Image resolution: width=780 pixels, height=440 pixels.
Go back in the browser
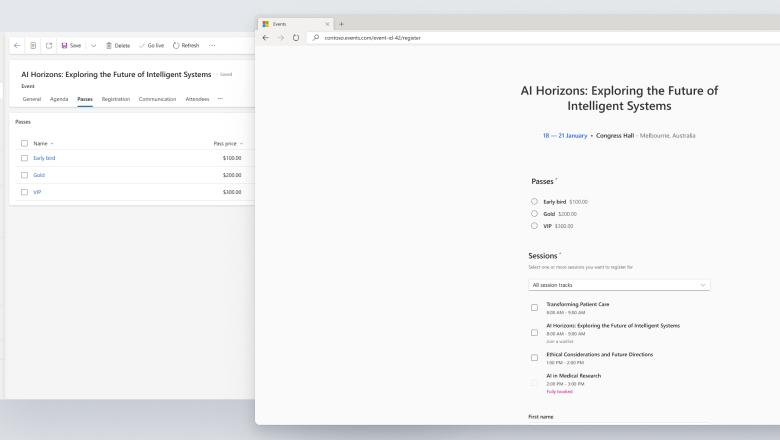click(266, 38)
